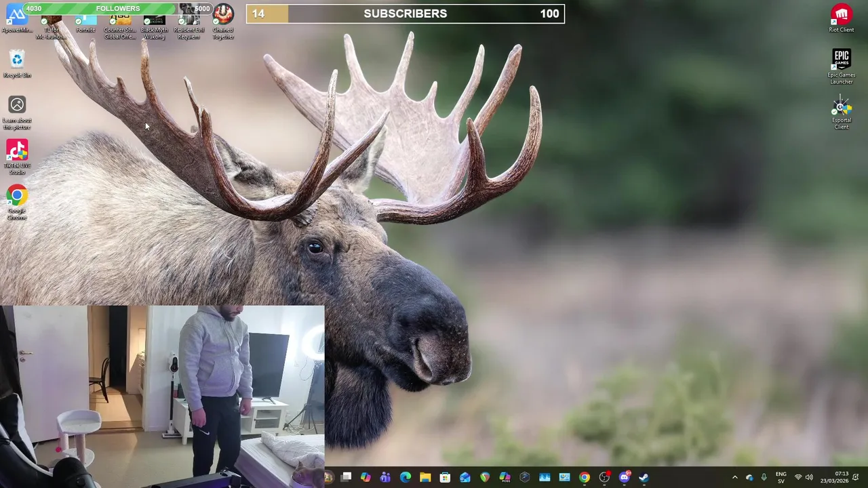Screen dimensions: 868x488
Task: Open Microsoft Store from taskbar
Action: coord(445,478)
